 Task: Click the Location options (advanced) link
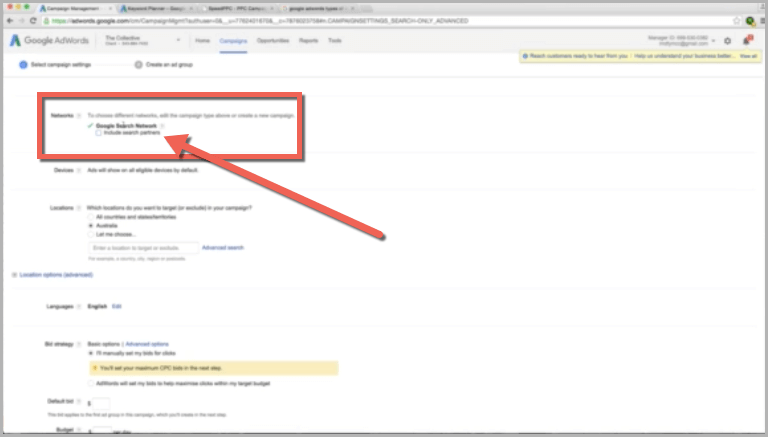click(56, 275)
